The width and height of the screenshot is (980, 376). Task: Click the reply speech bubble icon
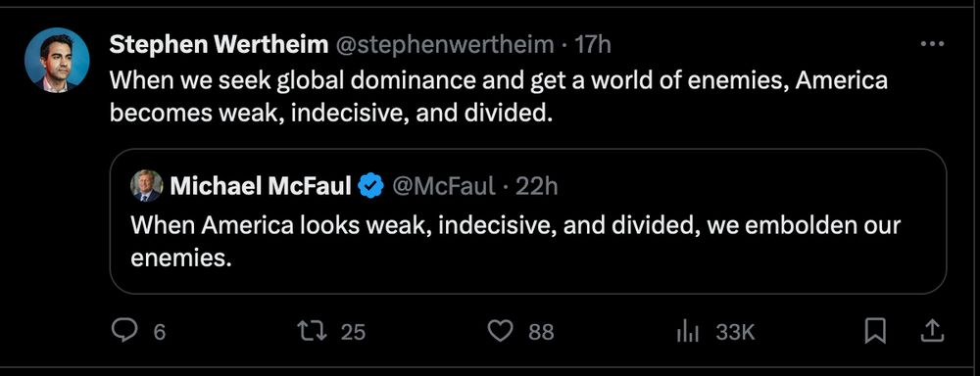[123, 331]
